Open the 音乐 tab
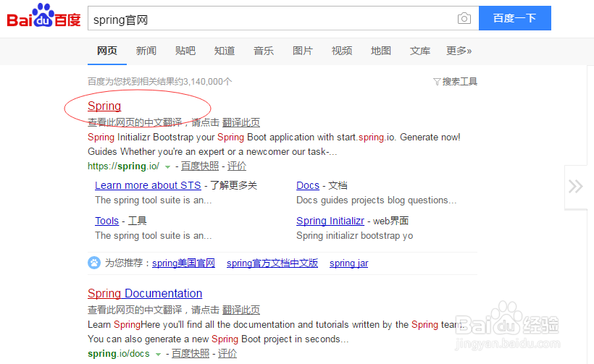Screen dimensions: 594x364 [264, 51]
